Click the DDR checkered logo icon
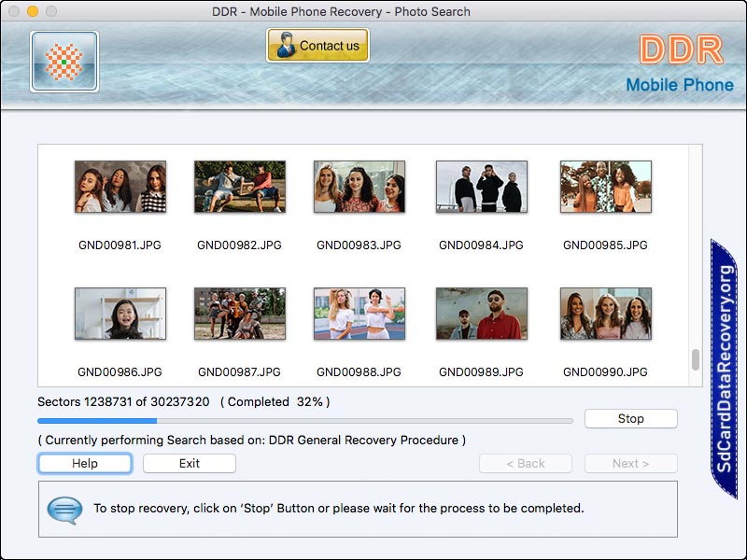The height and width of the screenshot is (560, 747). click(63, 62)
